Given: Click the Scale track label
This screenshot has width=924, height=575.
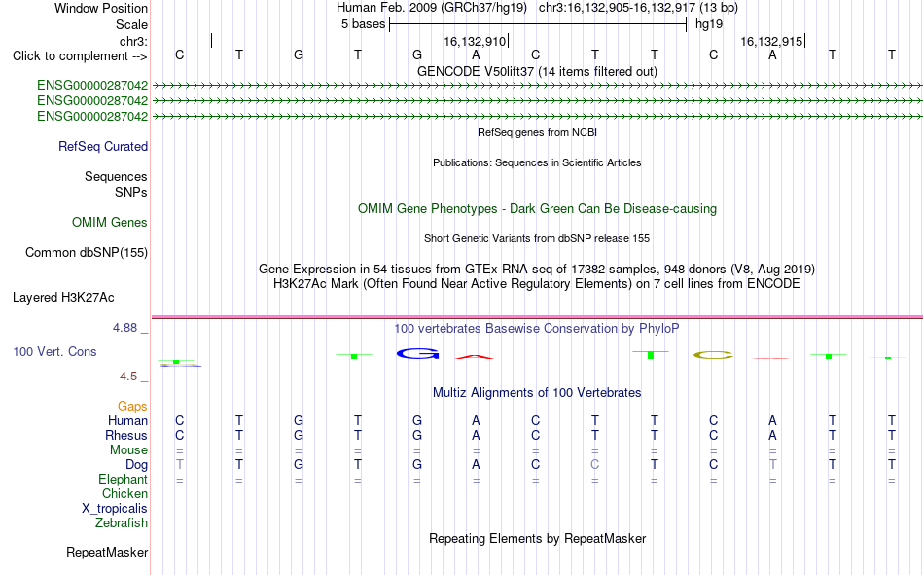Looking at the screenshot, I should click(x=131, y=24).
